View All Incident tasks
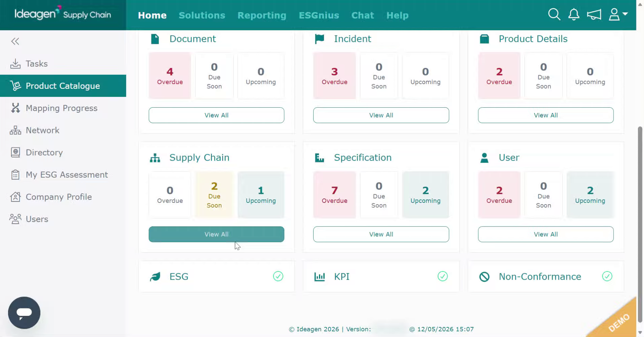This screenshot has width=644, height=337. click(x=381, y=115)
